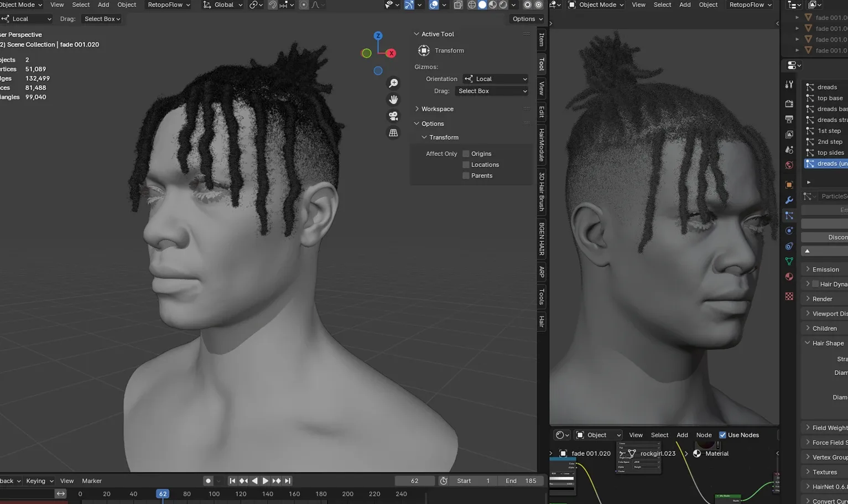Click the zoom magnifier icon in the viewport
The width and height of the screenshot is (848, 504).
click(x=393, y=82)
